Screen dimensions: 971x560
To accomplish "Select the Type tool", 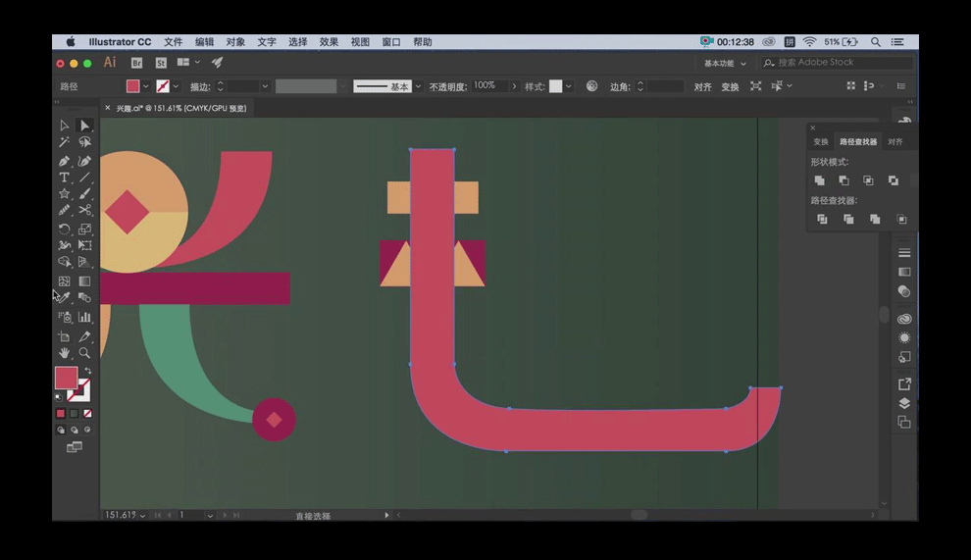I will coord(64,178).
